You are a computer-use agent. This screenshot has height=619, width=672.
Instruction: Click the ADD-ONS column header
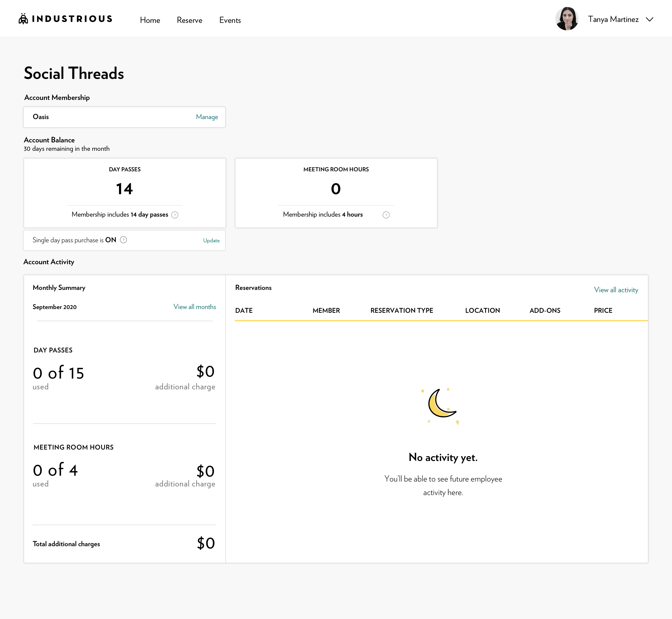[545, 310]
